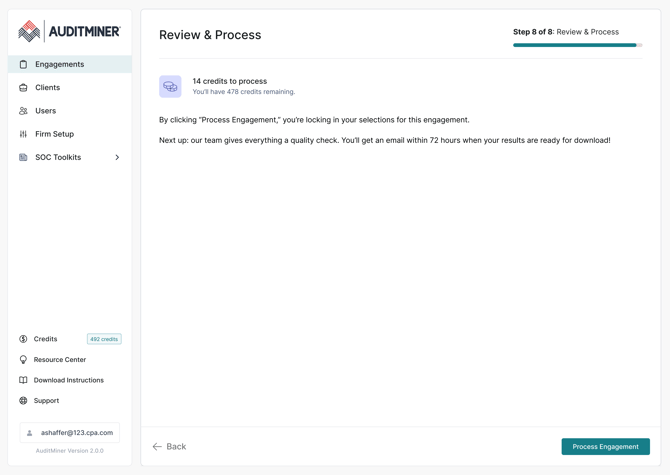Click the Clients briefcase icon
Image resolution: width=670 pixels, height=475 pixels.
pyautogui.click(x=24, y=88)
